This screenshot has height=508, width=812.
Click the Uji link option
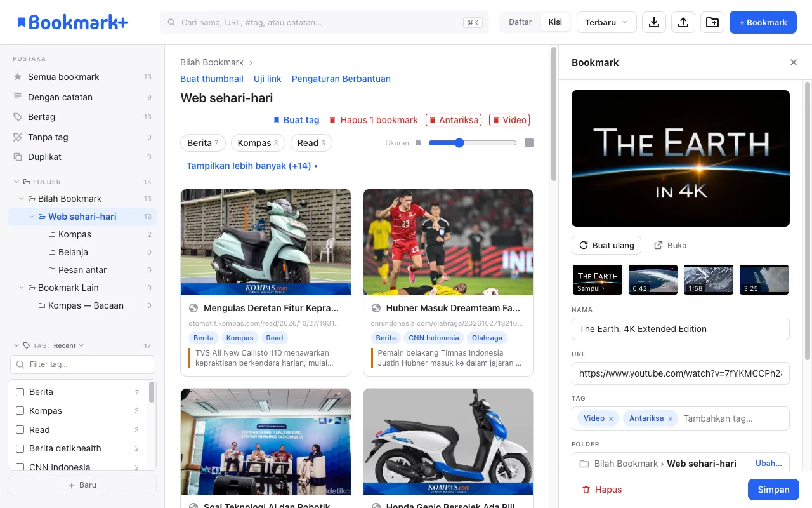[268, 79]
